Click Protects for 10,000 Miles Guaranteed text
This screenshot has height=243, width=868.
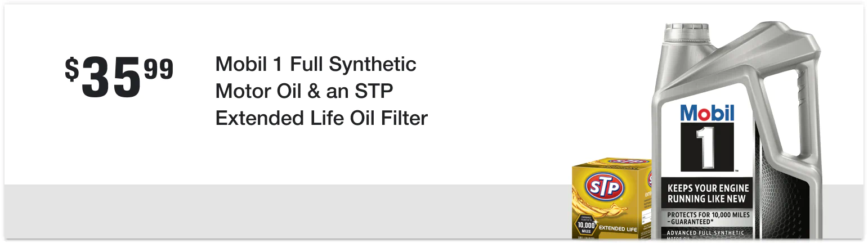pos(708,219)
